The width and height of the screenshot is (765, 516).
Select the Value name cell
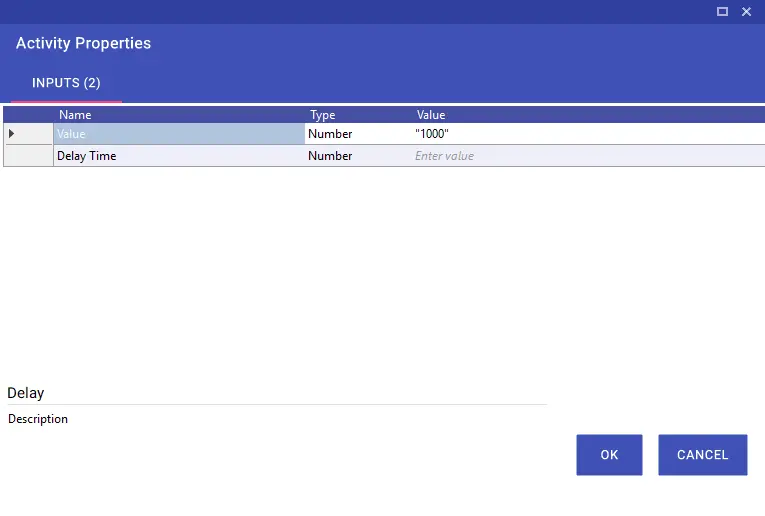point(179,134)
